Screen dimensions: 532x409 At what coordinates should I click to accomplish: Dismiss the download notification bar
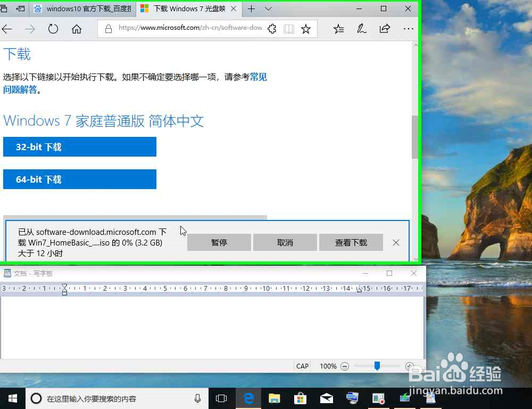tap(396, 242)
